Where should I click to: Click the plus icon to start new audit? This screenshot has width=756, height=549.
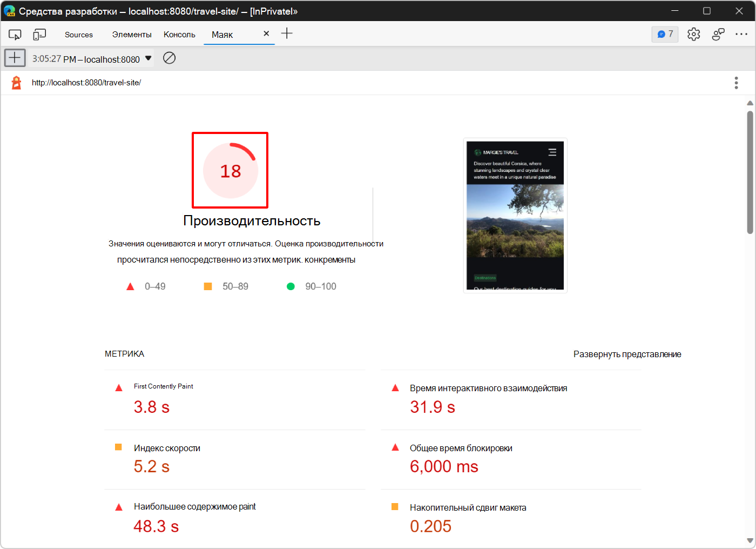pos(15,58)
